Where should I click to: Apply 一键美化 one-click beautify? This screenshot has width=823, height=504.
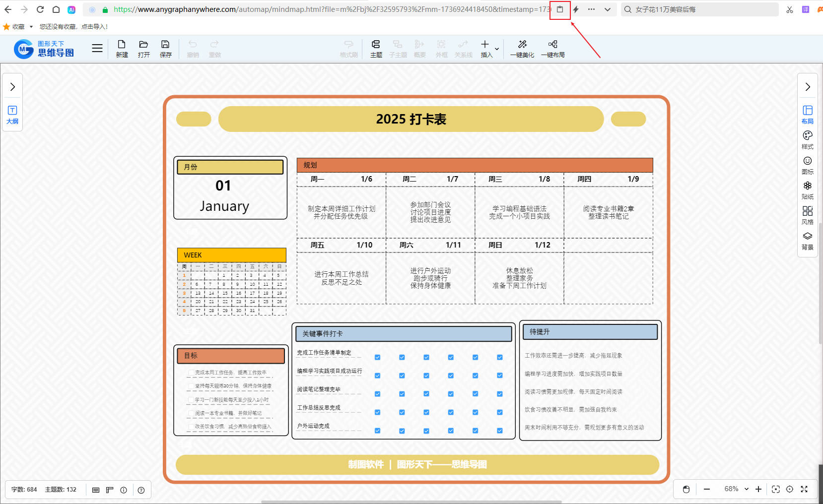(522, 49)
